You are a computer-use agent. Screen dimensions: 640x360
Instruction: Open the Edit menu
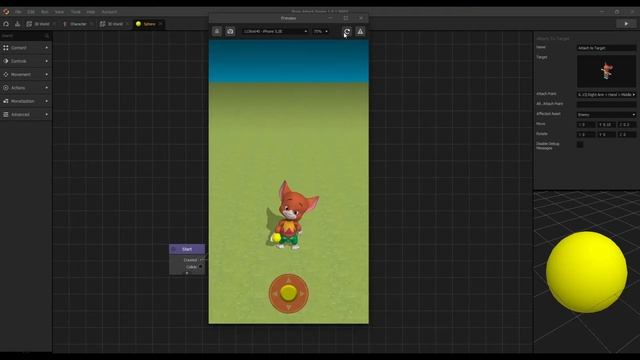coord(31,12)
